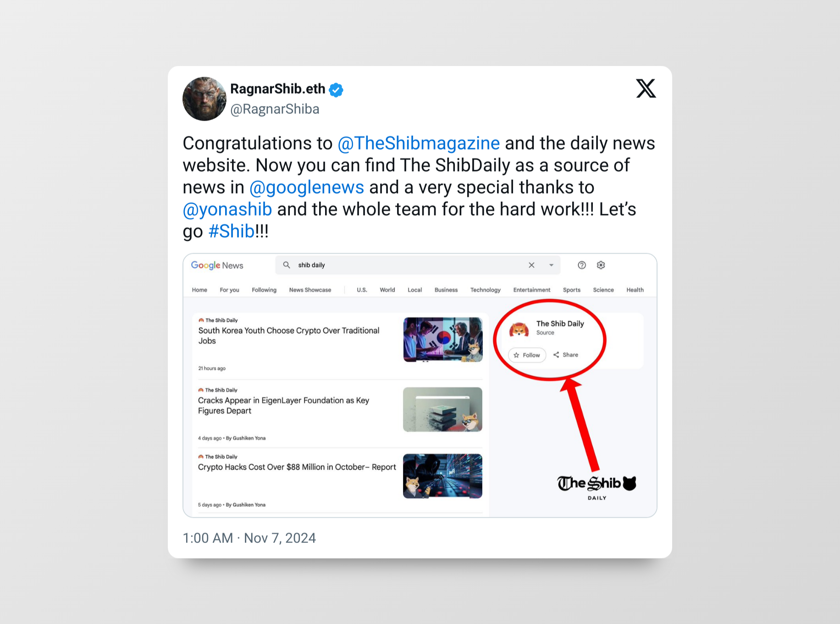Image resolution: width=840 pixels, height=624 pixels.
Task: Click the blue verified badge next to RagnarShib.eth
Action: coord(336,90)
